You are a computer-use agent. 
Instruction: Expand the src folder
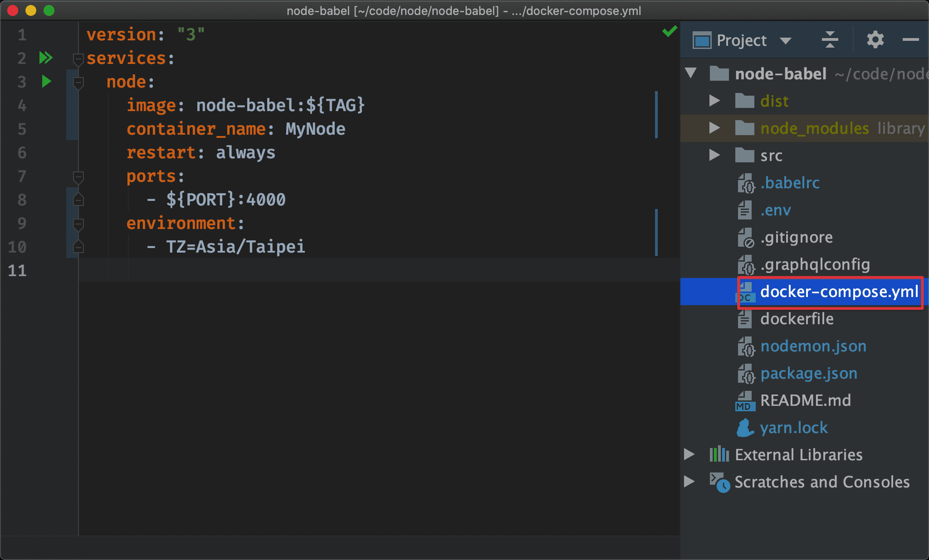click(x=714, y=155)
